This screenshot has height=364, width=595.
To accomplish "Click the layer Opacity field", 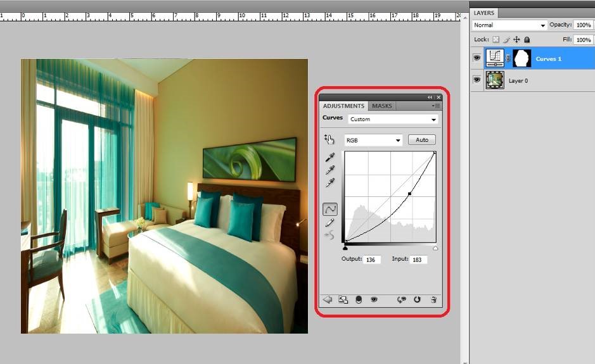I will click(583, 25).
